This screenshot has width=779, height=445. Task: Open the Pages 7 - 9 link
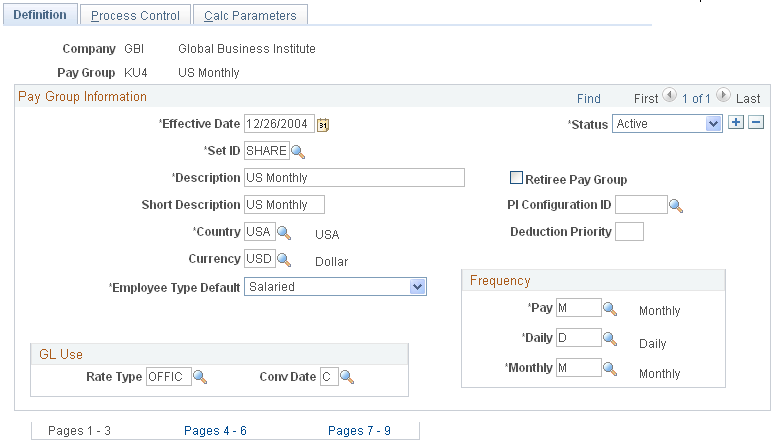click(x=359, y=431)
